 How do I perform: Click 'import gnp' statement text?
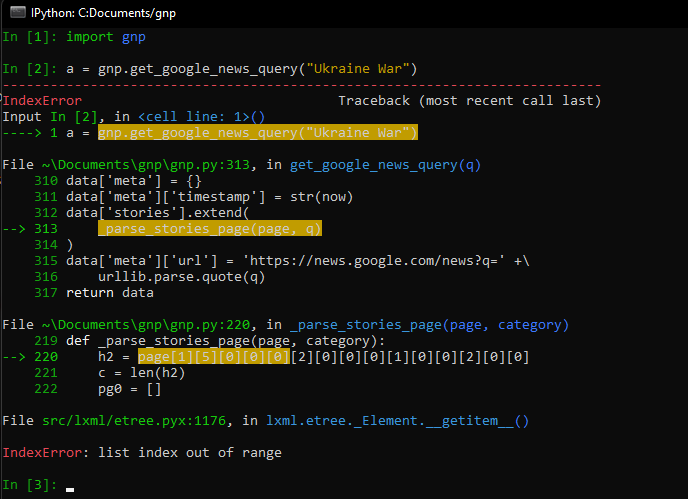106,37
